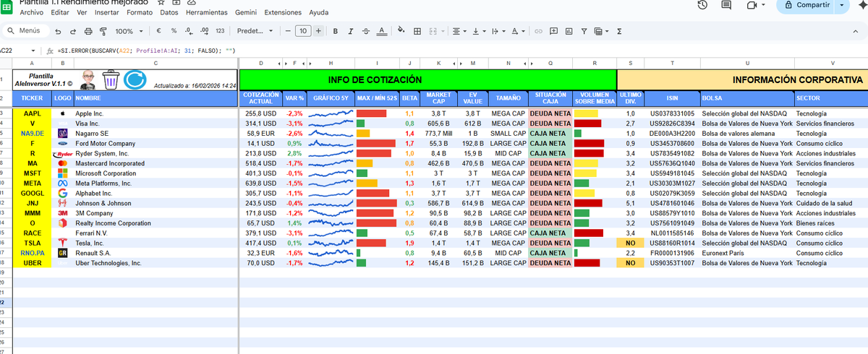Increase font size with plus button

coord(318,31)
